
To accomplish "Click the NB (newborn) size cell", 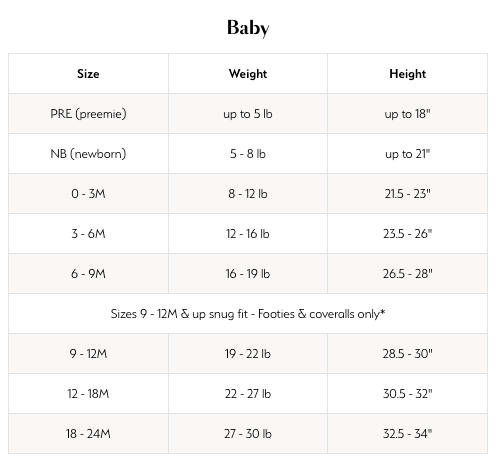I will coord(88,154).
